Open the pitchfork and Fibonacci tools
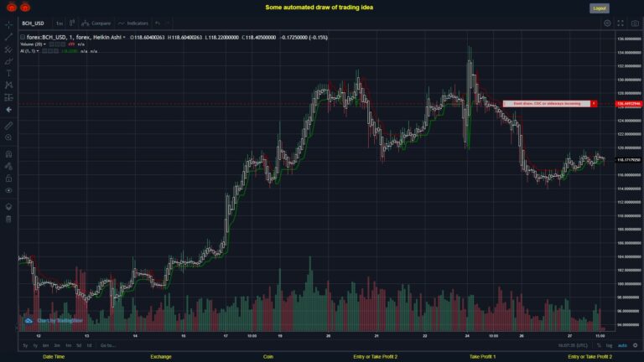The width and height of the screenshot is (644, 362). point(8,49)
